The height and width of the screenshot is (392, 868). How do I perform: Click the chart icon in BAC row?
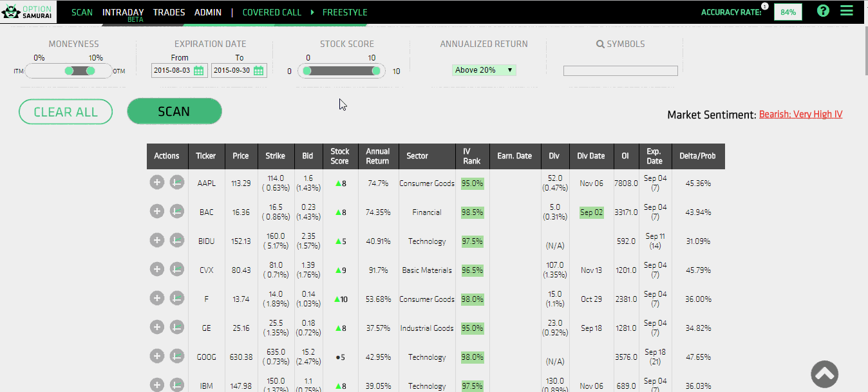(177, 211)
